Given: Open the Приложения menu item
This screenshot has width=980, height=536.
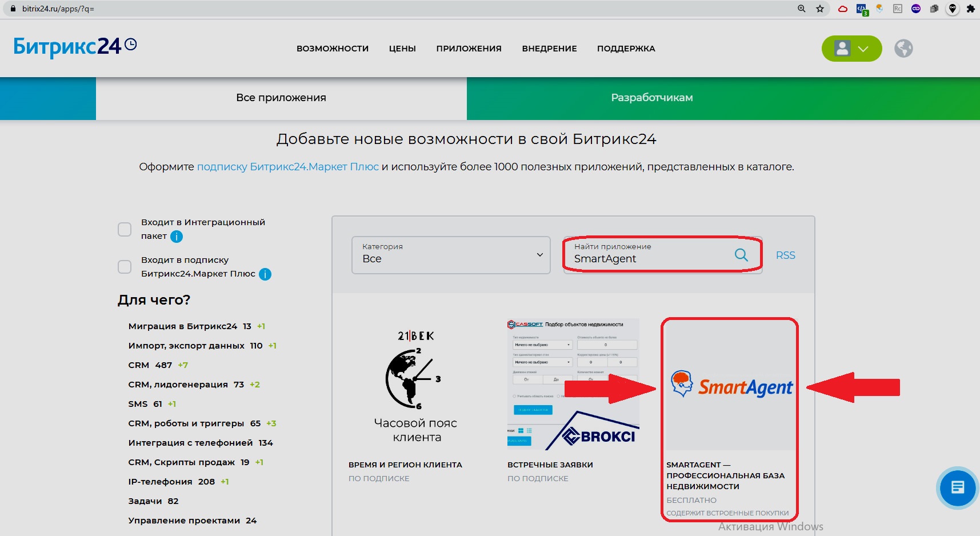Looking at the screenshot, I should pos(469,49).
